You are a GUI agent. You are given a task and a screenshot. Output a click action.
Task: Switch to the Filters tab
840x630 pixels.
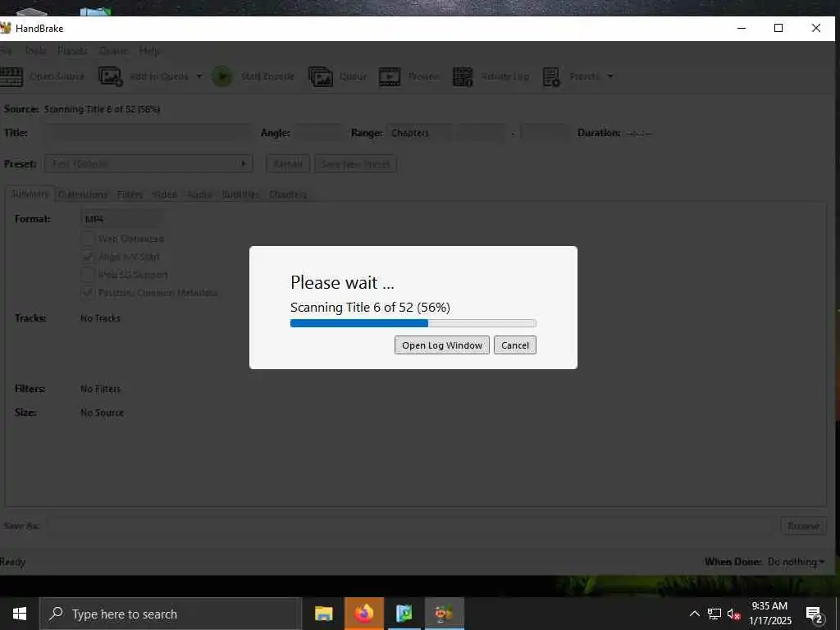point(130,194)
